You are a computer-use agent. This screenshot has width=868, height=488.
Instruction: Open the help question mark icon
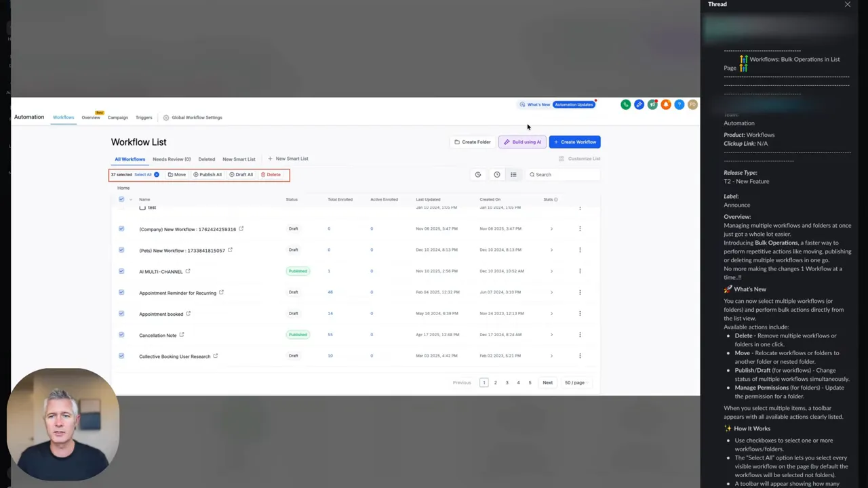click(679, 104)
